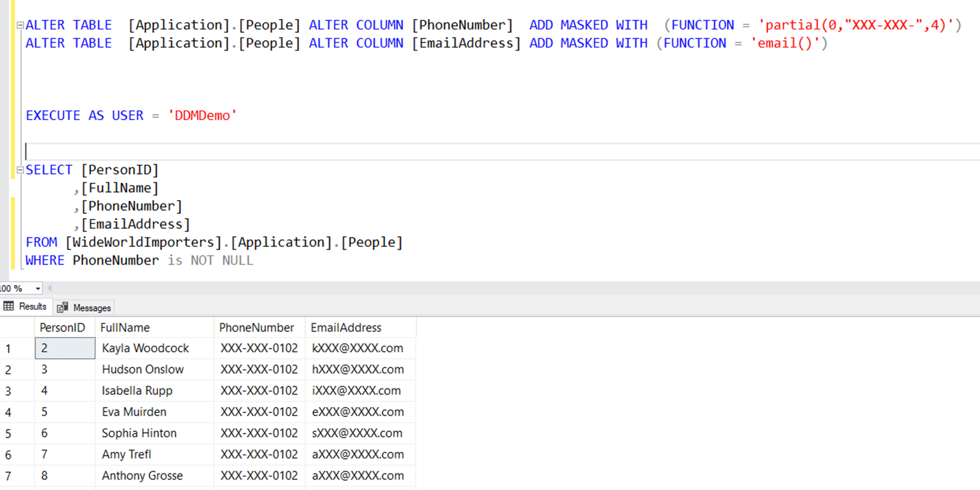Click the grid icon on the Results tab
The width and height of the screenshot is (980, 490).
[10, 307]
